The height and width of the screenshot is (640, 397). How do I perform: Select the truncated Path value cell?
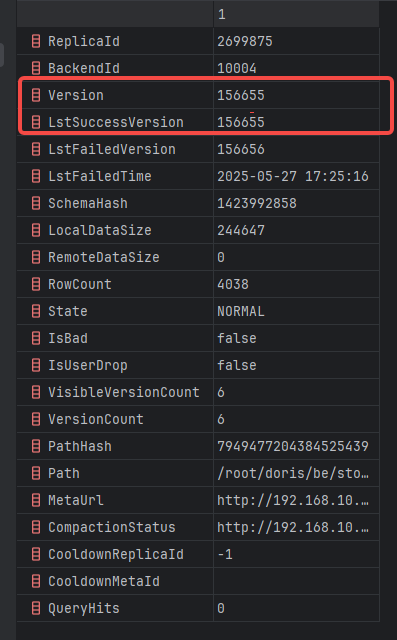(296, 473)
